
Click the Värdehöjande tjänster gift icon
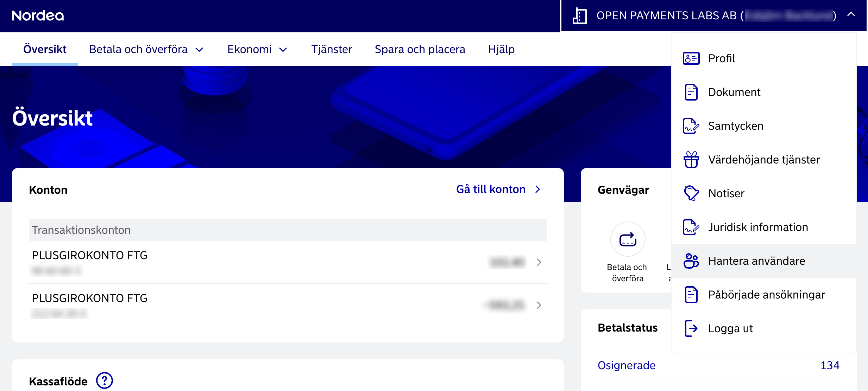point(691,160)
